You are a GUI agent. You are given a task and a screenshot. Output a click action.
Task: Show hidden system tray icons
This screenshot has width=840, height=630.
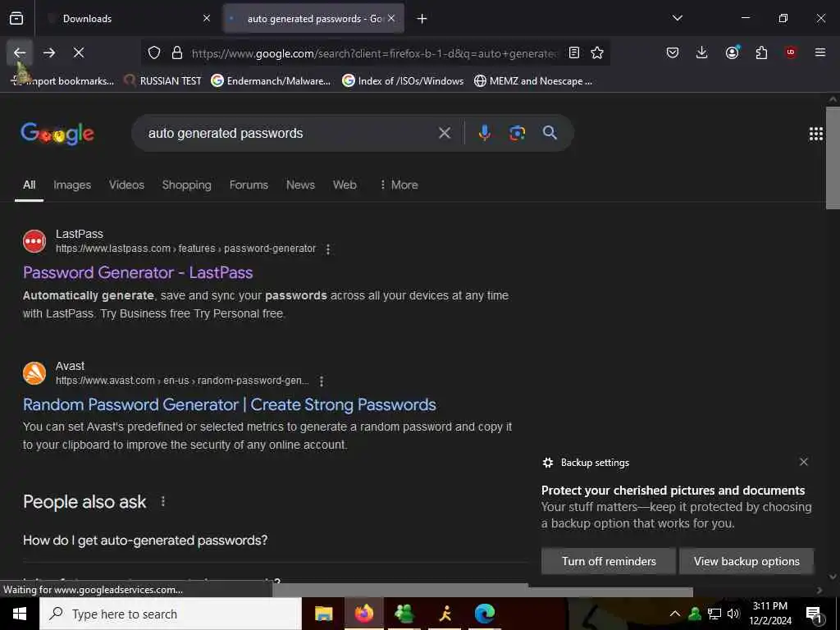(675, 614)
